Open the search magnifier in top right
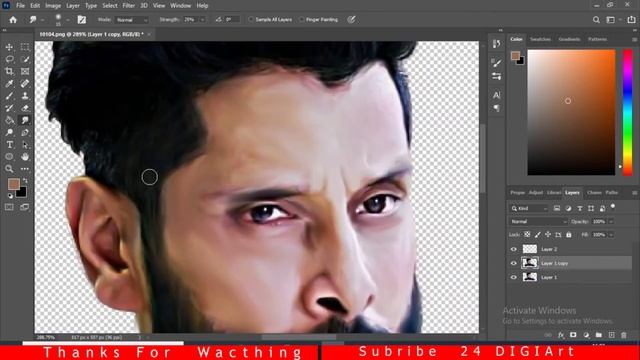This screenshot has width=640, height=360. pos(596,20)
